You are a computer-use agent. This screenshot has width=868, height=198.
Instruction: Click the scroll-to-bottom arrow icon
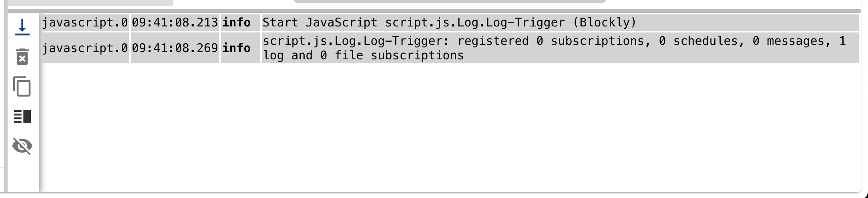point(22,27)
